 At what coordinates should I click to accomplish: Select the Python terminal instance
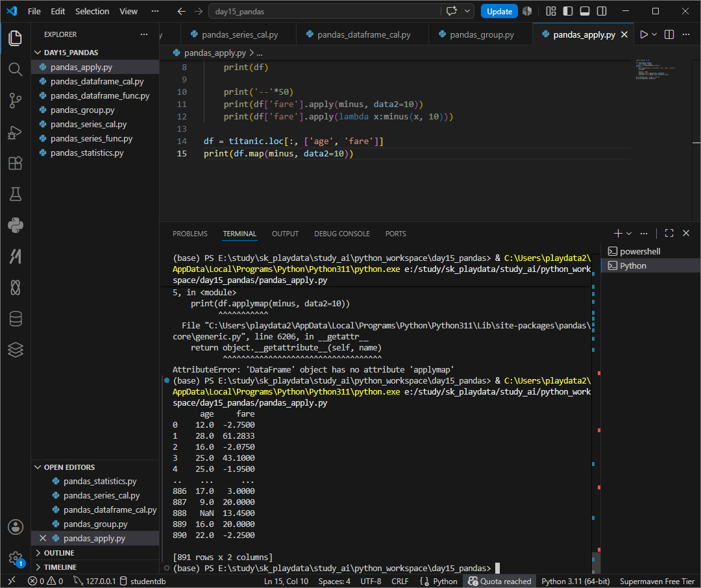(x=651, y=265)
